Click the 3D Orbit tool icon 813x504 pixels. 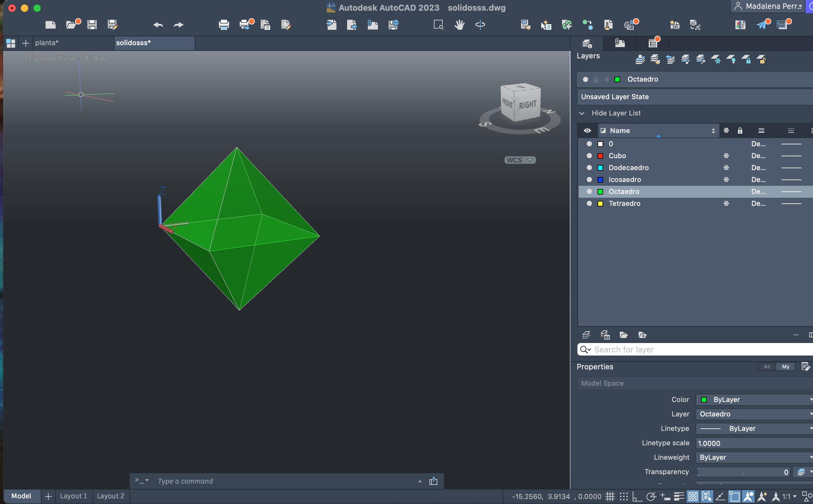pyautogui.click(x=480, y=25)
